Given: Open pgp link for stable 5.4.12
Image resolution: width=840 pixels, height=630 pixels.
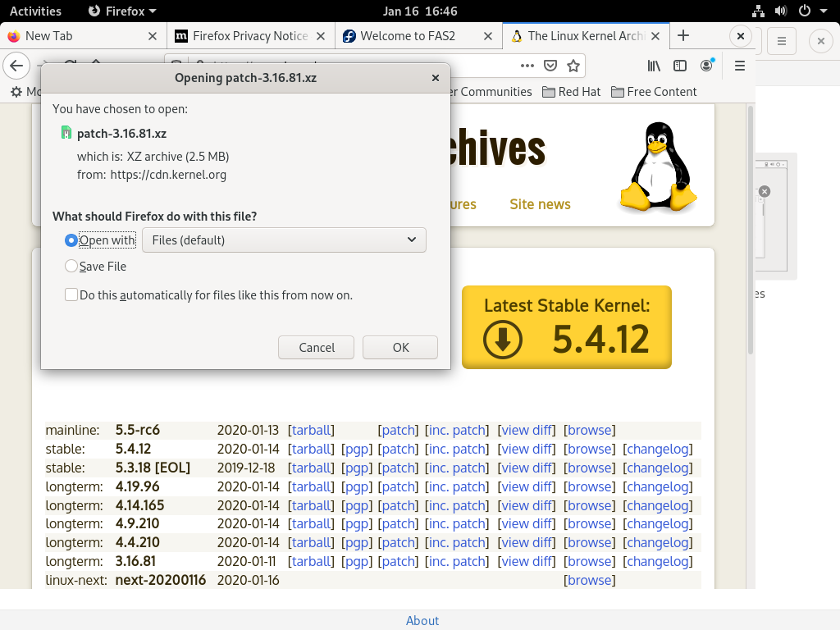Looking at the screenshot, I should click(x=357, y=449).
